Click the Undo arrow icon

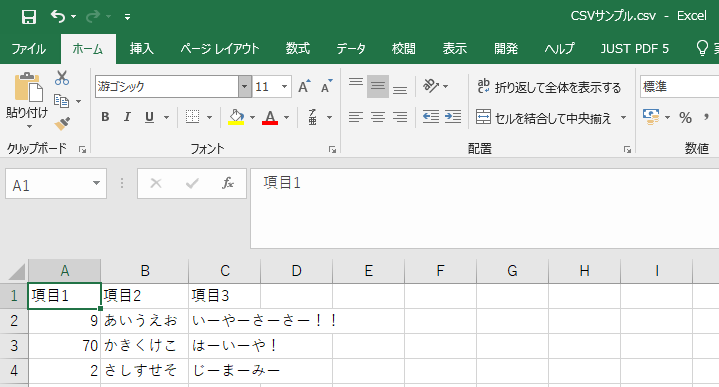click(x=58, y=17)
